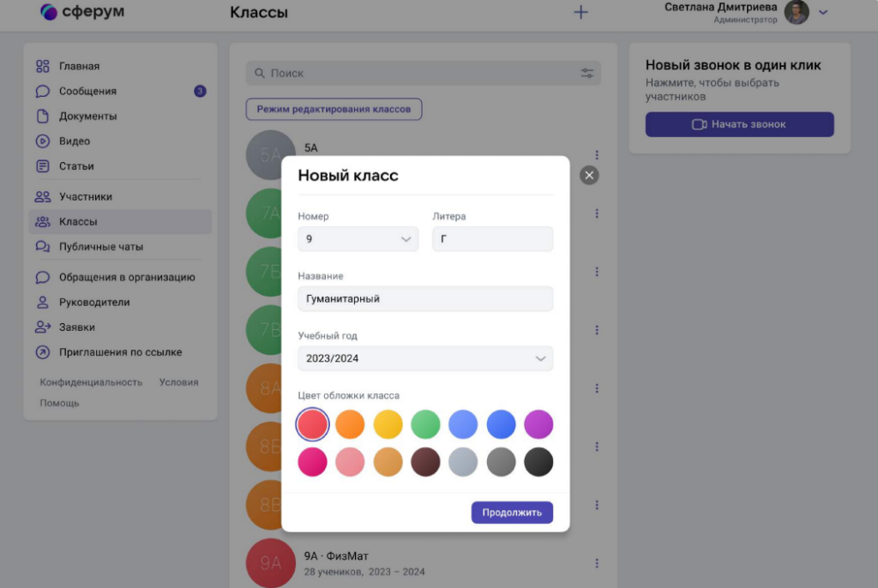Click Начать звонок button

pyautogui.click(x=739, y=124)
